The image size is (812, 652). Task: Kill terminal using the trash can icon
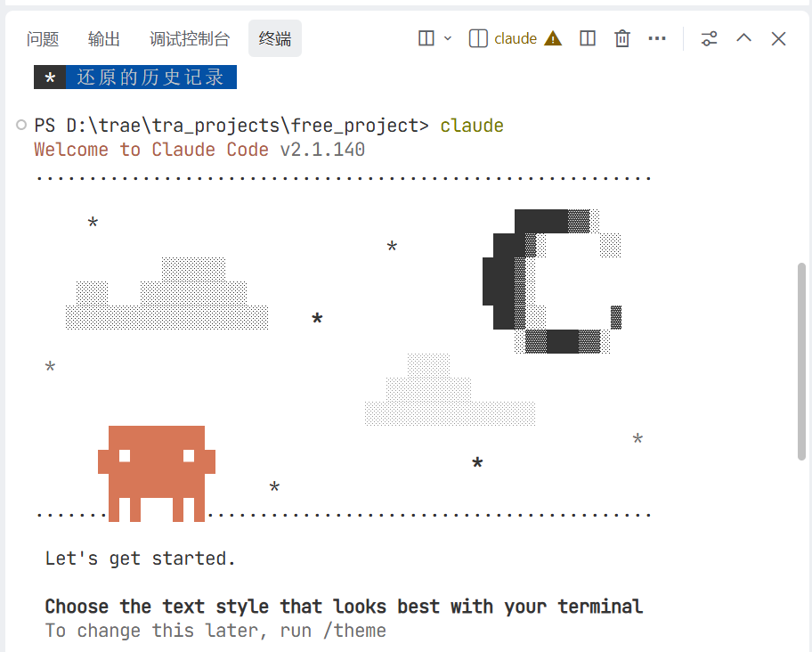(622, 38)
